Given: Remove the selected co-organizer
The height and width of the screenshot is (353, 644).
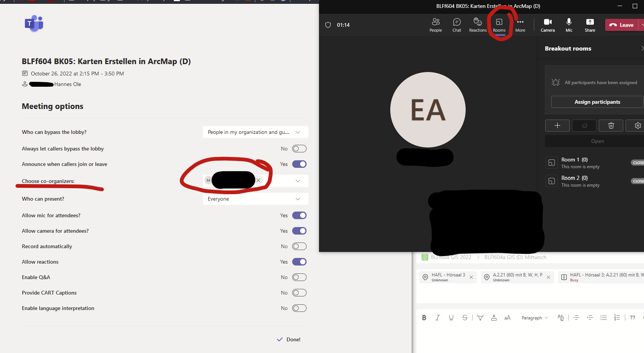Looking at the screenshot, I should point(258,180).
